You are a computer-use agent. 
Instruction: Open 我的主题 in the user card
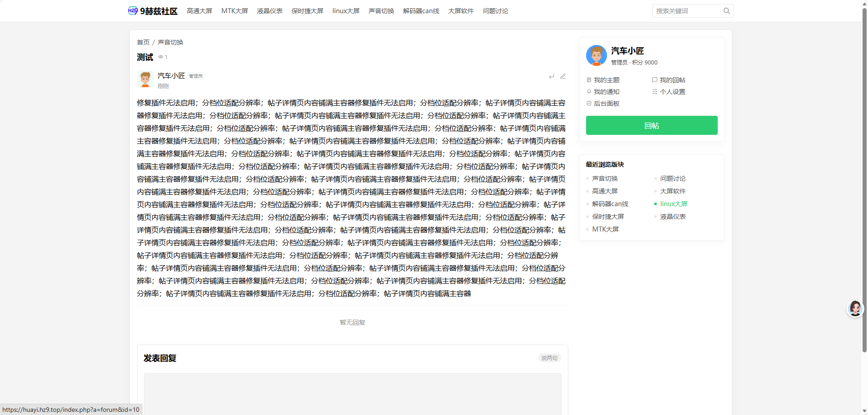[x=603, y=80]
